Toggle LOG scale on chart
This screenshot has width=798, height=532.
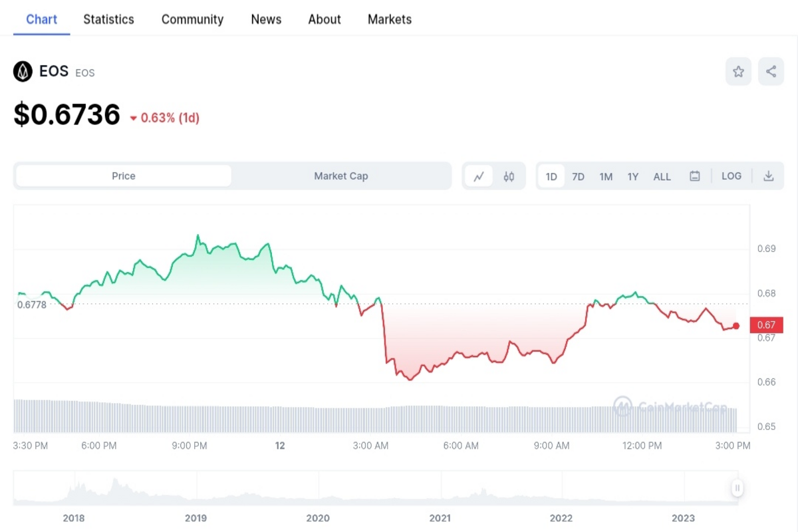point(731,176)
